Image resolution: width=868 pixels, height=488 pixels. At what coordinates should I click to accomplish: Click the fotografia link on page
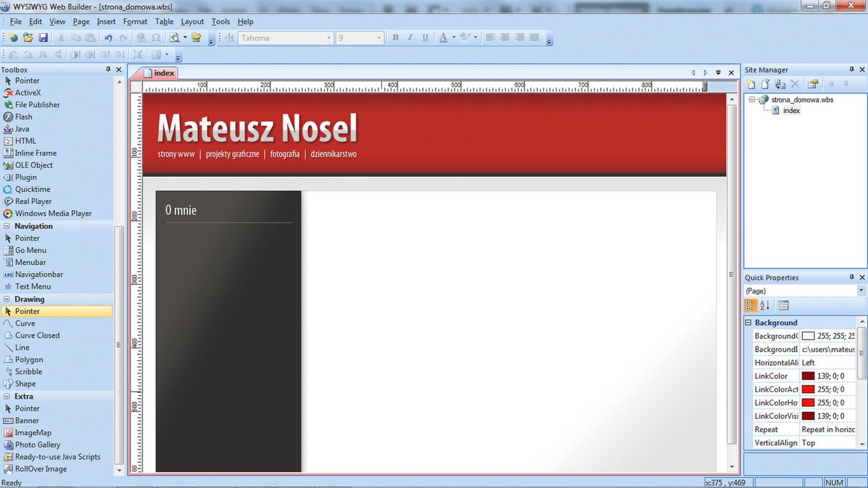pos(285,154)
